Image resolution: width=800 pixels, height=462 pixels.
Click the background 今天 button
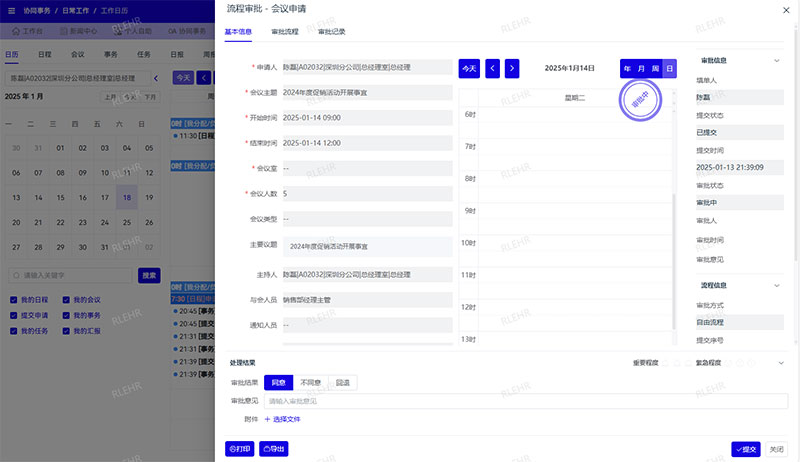(x=183, y=78)
